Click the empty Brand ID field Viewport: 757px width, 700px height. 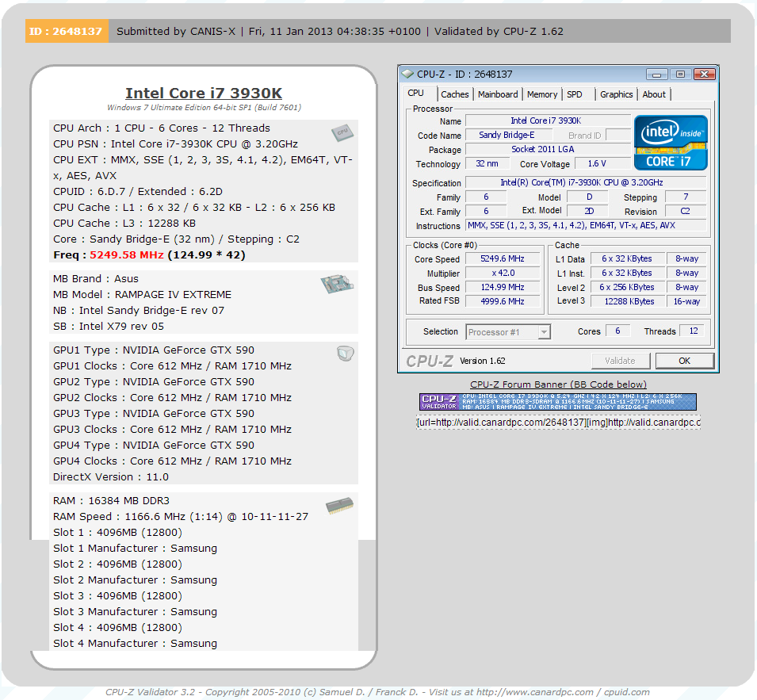pos(618,136)
